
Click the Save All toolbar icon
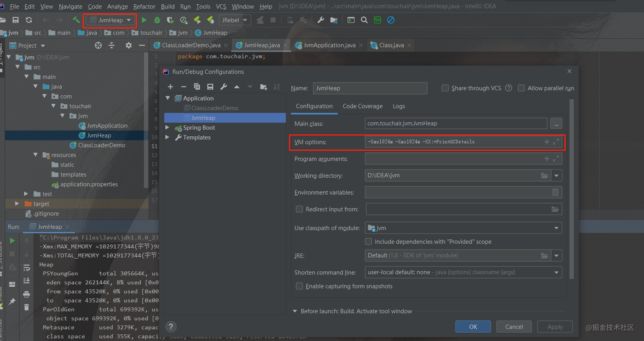pos(16,20)
